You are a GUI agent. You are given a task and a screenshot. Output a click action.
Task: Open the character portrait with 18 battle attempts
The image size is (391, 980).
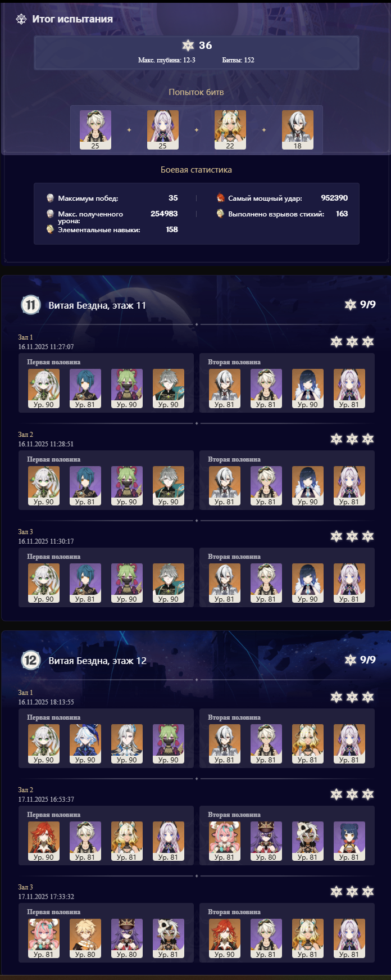(298, 130)
